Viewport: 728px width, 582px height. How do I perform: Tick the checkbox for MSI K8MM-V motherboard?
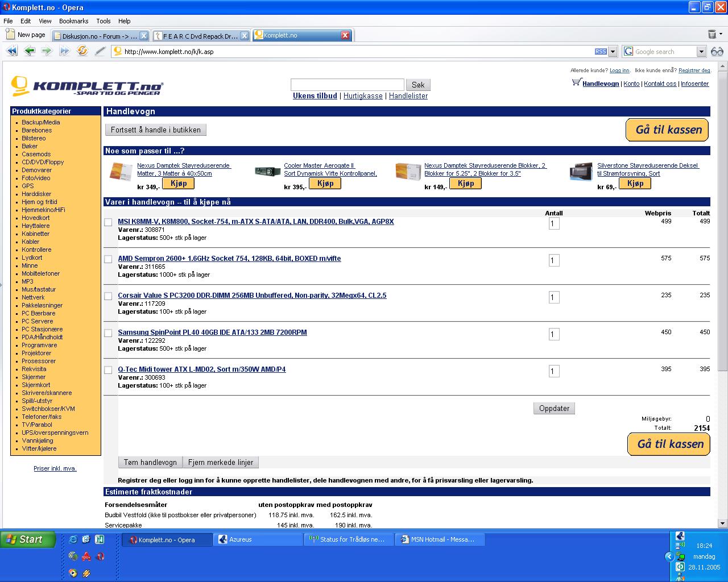coord(108,222)
